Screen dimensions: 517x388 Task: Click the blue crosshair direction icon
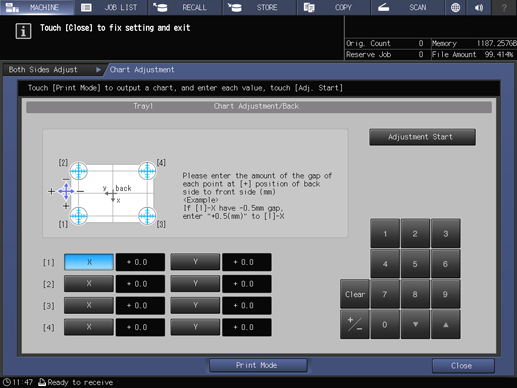coord(66,191)
